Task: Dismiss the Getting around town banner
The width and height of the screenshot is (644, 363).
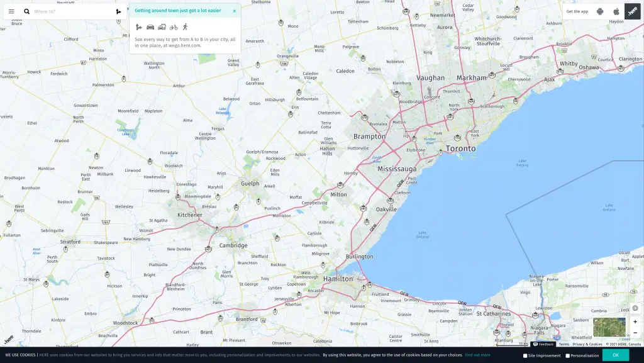Action: pos(235,11)
